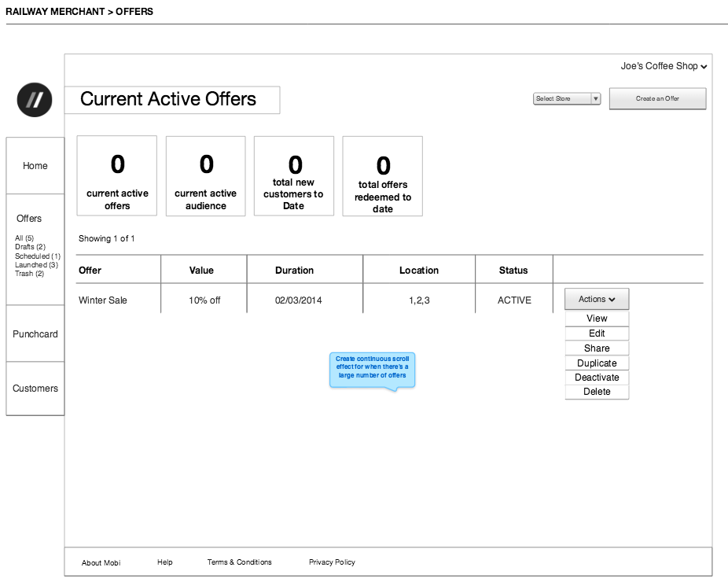Open the Privacy Policy footer link

point(332,562)
